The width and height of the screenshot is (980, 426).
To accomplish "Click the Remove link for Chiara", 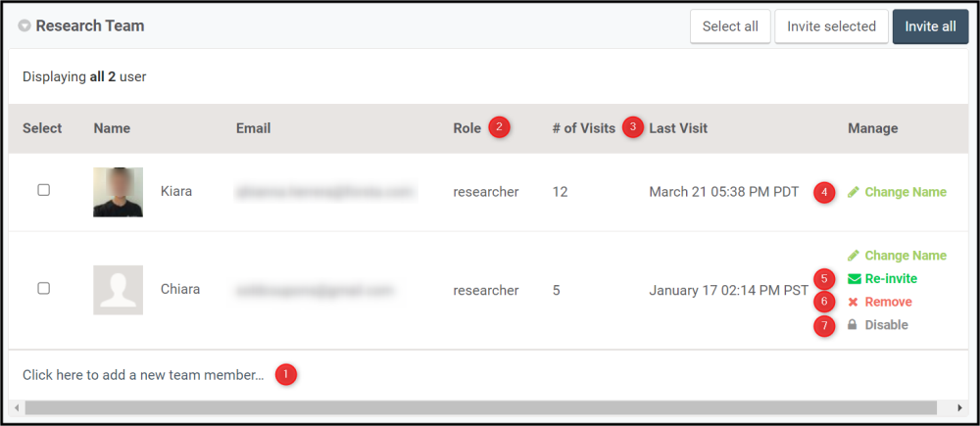I will [888, 303].
